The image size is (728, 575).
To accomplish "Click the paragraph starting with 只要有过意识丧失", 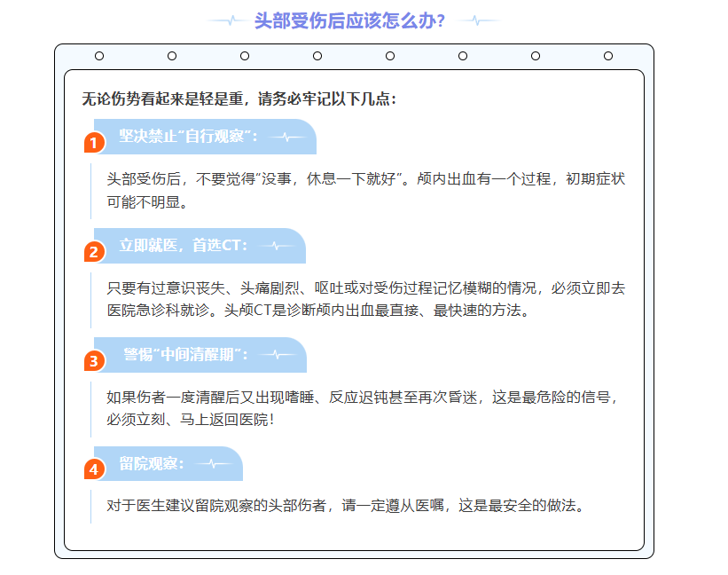I will 365,299.
